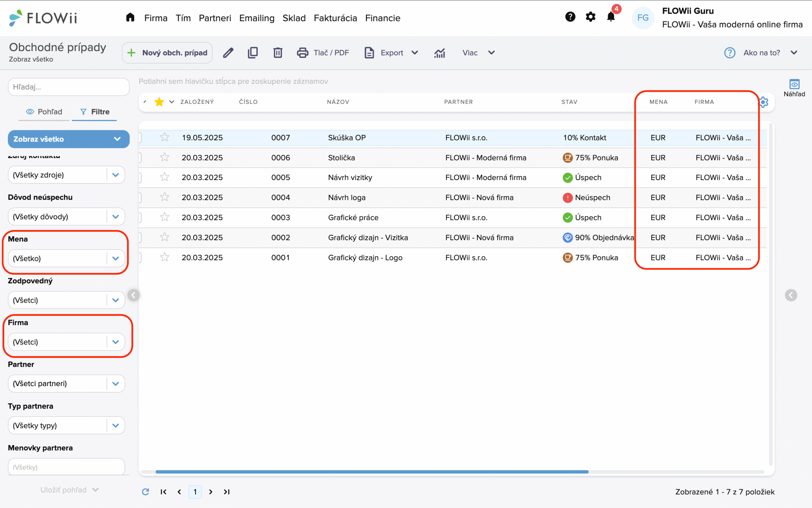Open the Fakturácia menu

click(335, 18)
